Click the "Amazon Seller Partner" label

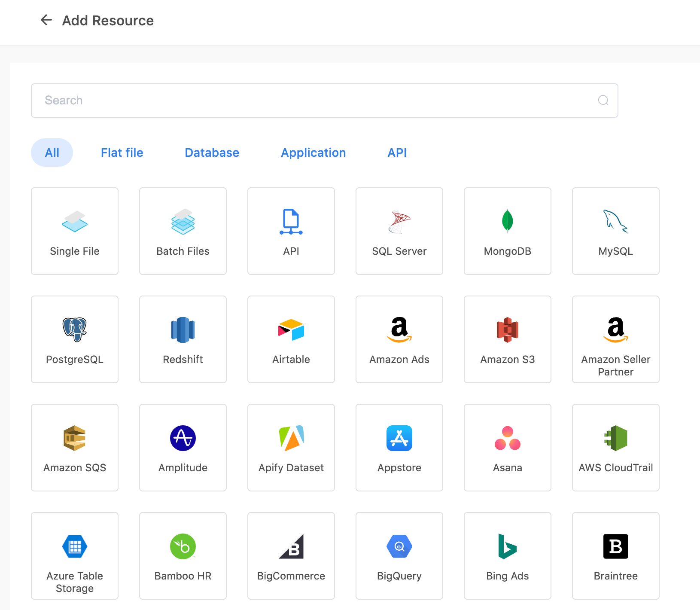[x=616, y=366]
